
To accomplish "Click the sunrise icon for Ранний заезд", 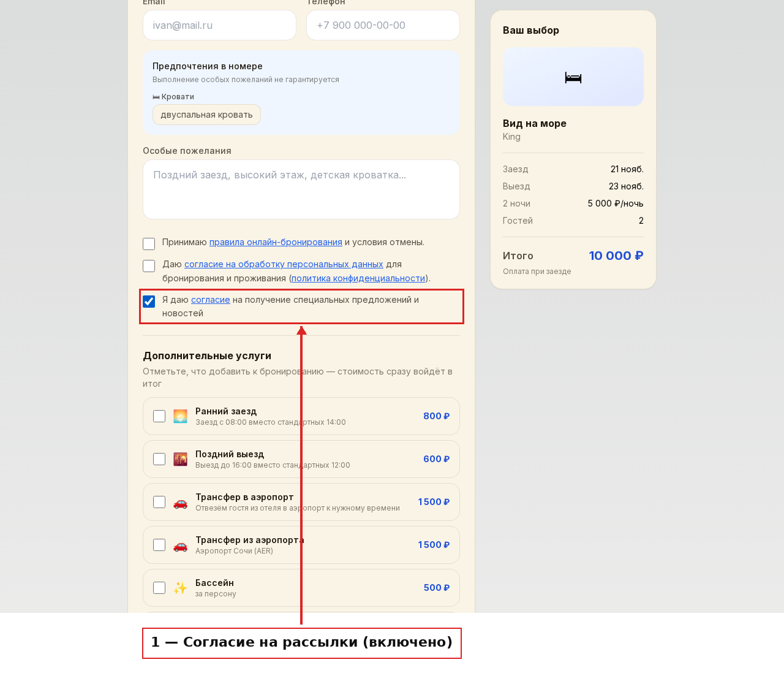I will [180, 416].
